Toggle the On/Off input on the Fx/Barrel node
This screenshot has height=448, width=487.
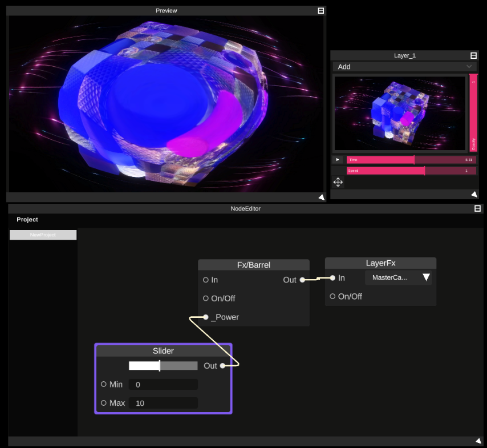[x=205, y=298]
